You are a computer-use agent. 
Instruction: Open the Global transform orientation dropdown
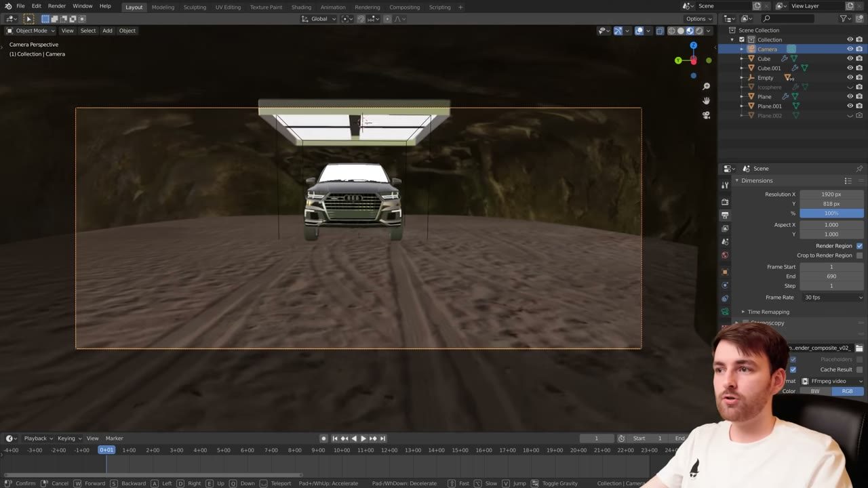[x=319, y=18]
